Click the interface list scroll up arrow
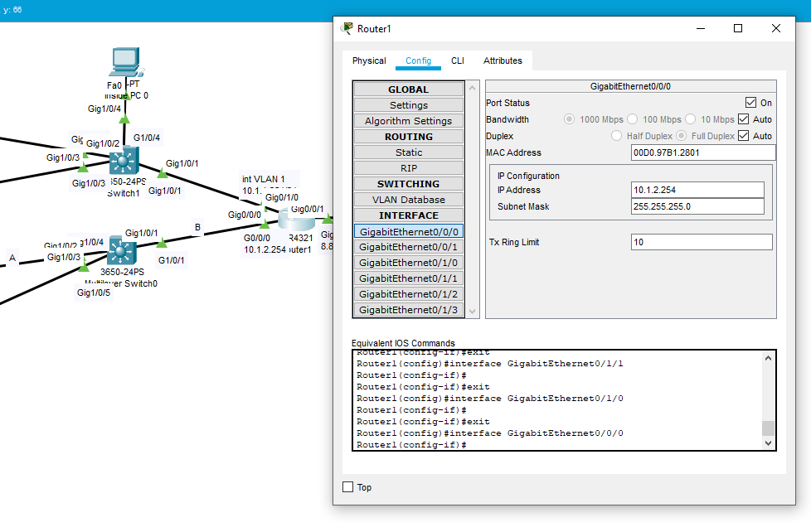811x532 pixels. click(x=472, y=89)
